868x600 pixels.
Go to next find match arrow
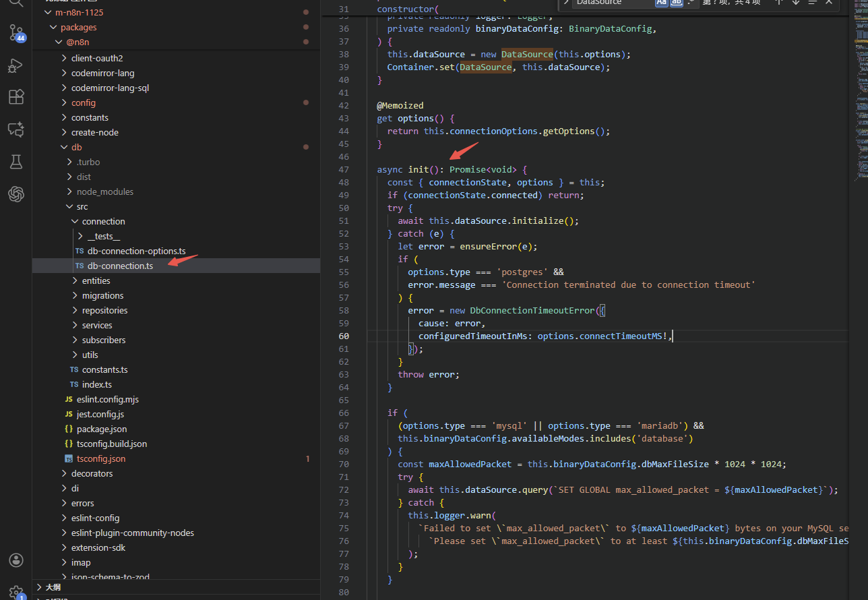coord(796,2)
